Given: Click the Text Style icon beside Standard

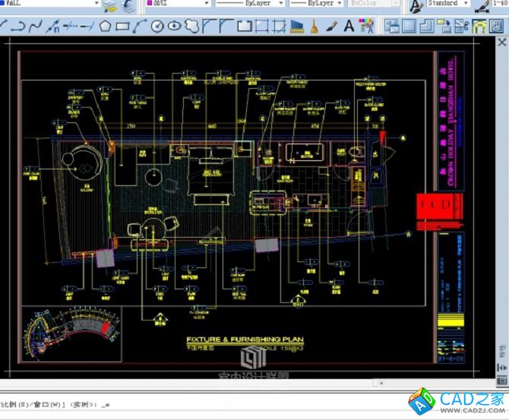Looking at the screenshot, I should (416, 6).
